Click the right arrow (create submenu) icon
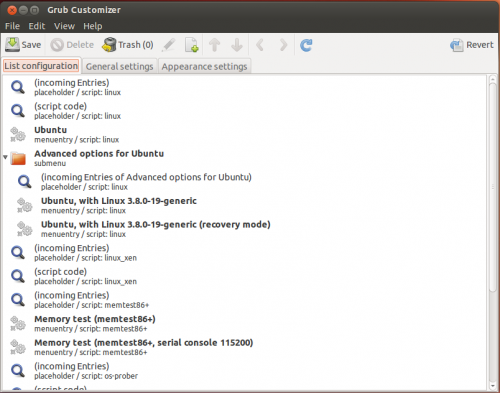Image resolution: width=500 pixels, height=393 pixels. coord(283,45)
